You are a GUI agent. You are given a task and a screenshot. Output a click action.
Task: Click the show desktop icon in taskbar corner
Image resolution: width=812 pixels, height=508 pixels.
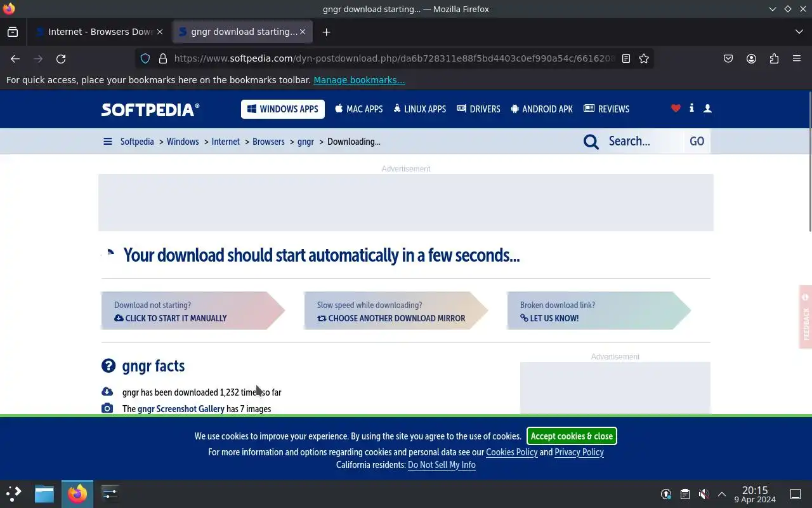796,494
